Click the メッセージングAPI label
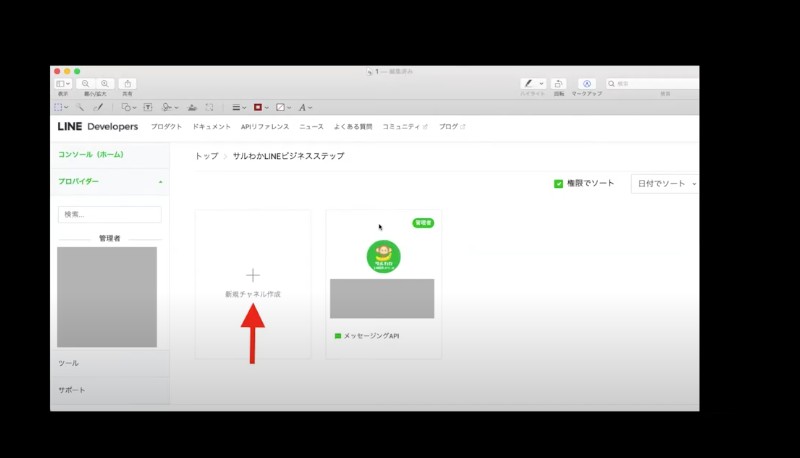Image resolution: width=800 pixels, height=458 pixels. coord(371,336)
